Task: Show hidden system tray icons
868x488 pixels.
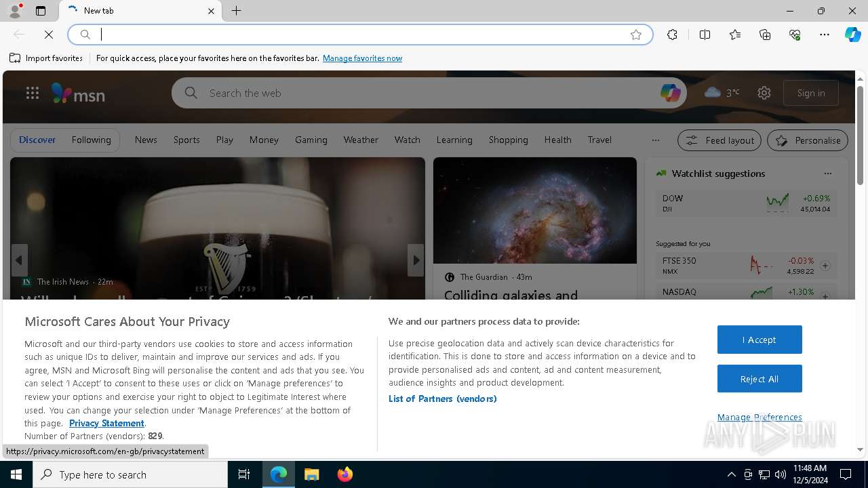Action: click(x=731, y=474)
